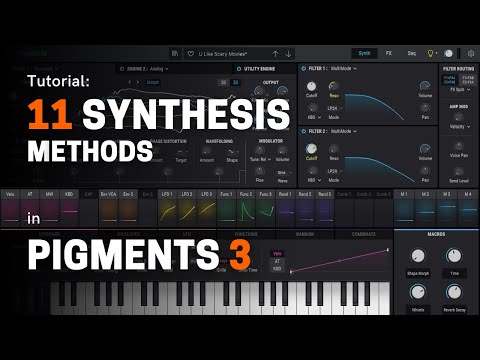Viewport: 480px width, 360px height.
Task: Open Filter 1 KBD tracking dropdown
Action: (x=314, y=117)
